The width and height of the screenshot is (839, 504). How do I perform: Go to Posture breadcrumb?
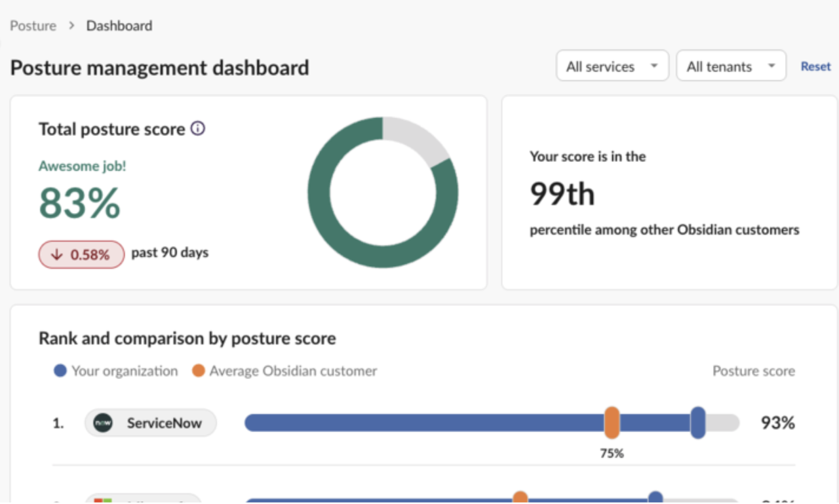(33, 26)
